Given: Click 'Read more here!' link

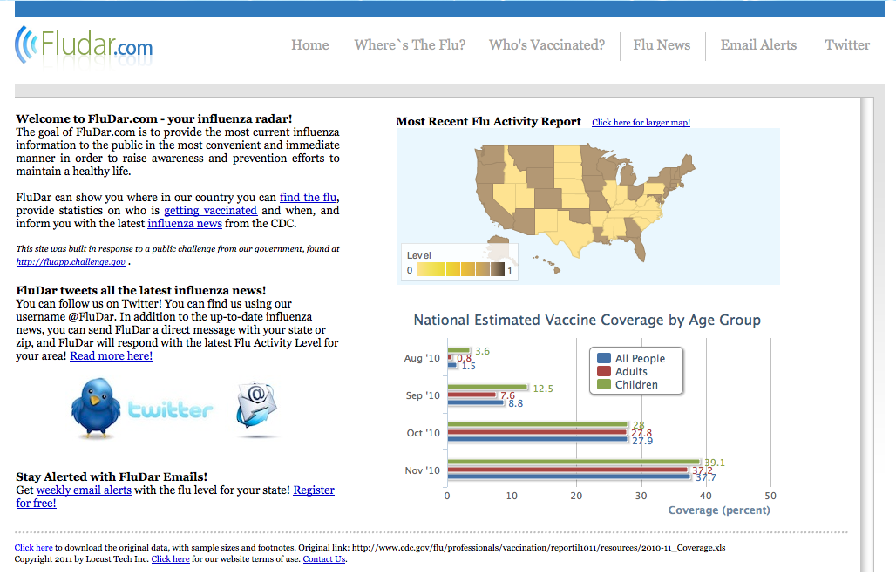Looking at the screenshot, I should click(x=112, y=356).
